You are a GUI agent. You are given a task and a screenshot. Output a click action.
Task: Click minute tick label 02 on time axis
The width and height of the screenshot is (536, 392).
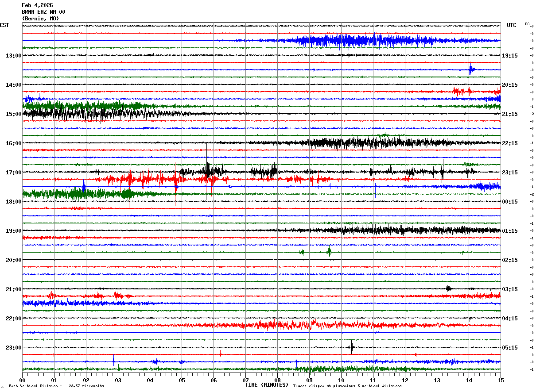(x=86, y=380)
